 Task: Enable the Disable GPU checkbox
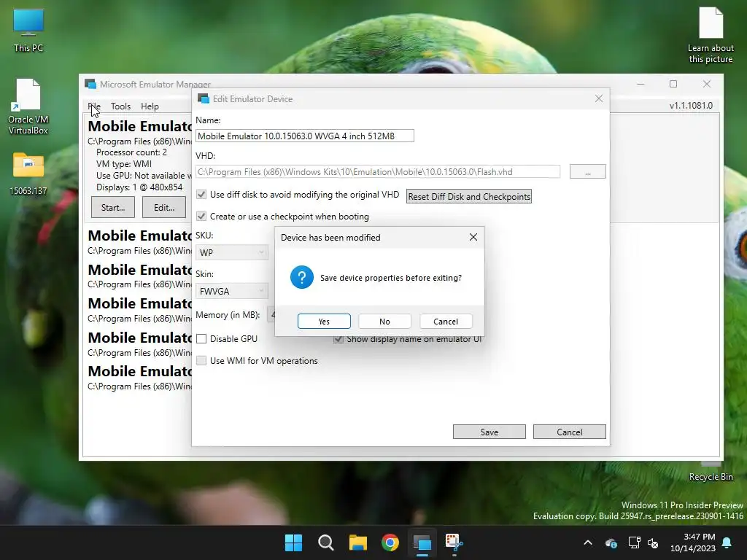pos(201,338)
